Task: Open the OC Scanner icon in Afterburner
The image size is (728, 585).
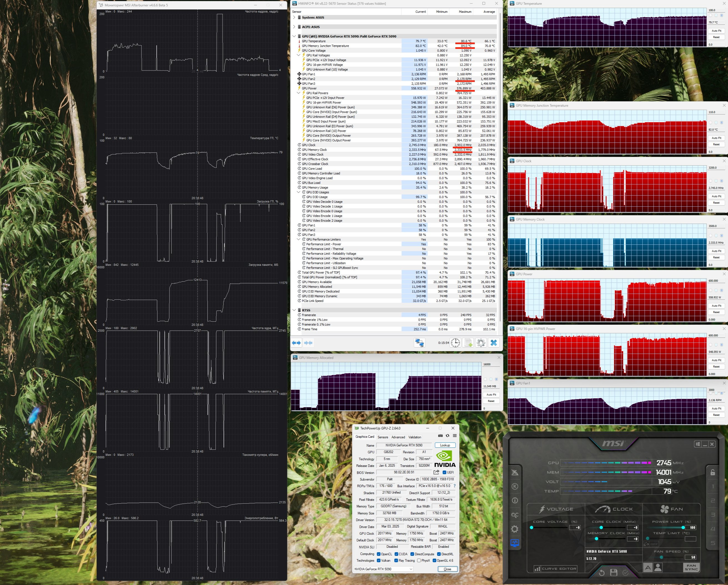Action: coord(514,515)
